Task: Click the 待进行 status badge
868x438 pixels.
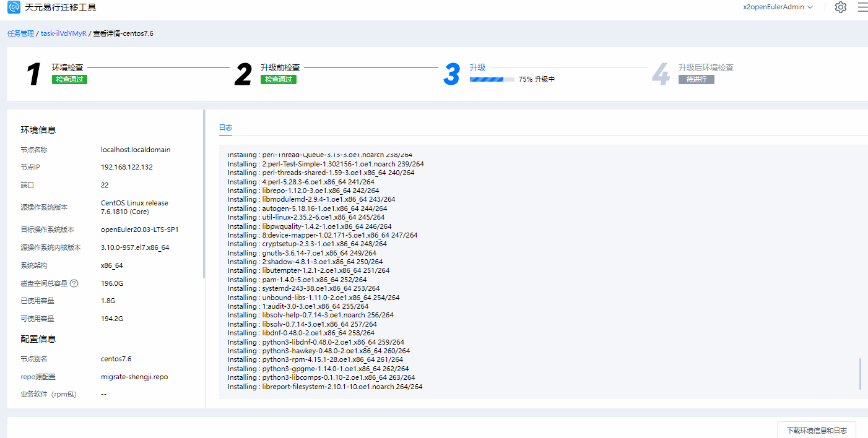Action: [x=696, y=79]
